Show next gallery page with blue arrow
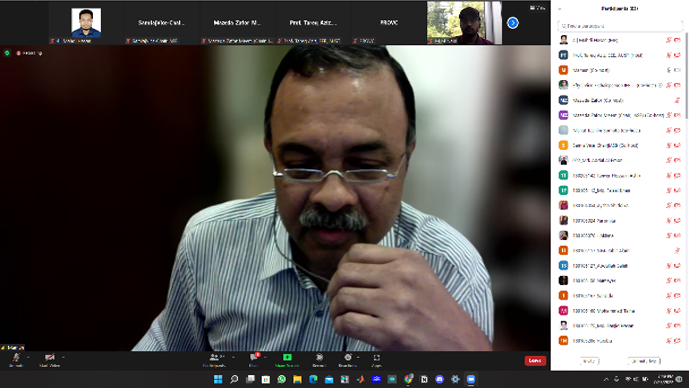 point(512,23)
